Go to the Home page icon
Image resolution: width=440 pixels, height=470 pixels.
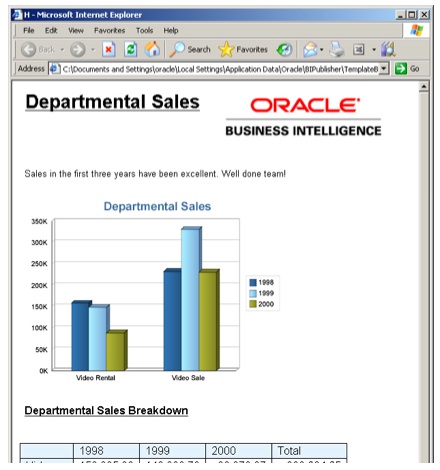point(152,49)
